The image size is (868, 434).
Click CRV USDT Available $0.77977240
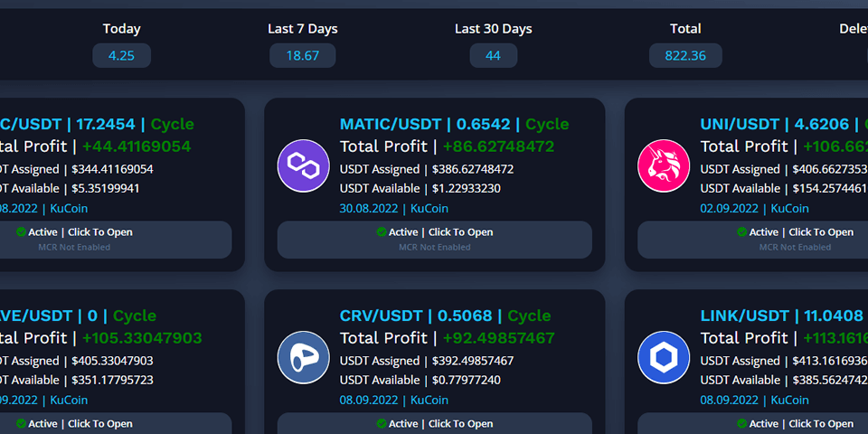tap(420, 381)
